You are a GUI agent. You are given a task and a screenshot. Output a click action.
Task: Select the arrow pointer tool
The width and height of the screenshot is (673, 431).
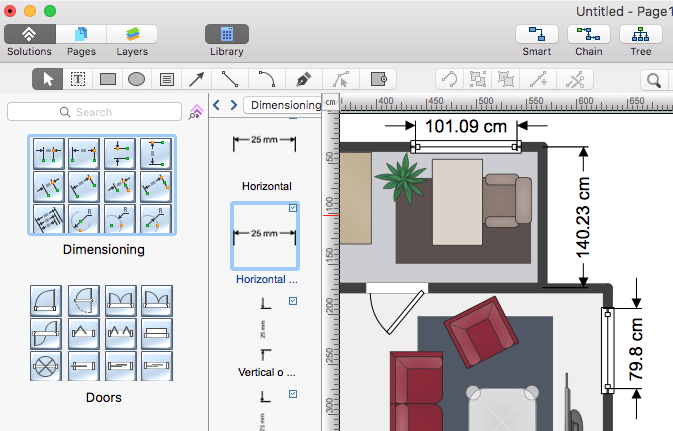(x=47, y=79)
